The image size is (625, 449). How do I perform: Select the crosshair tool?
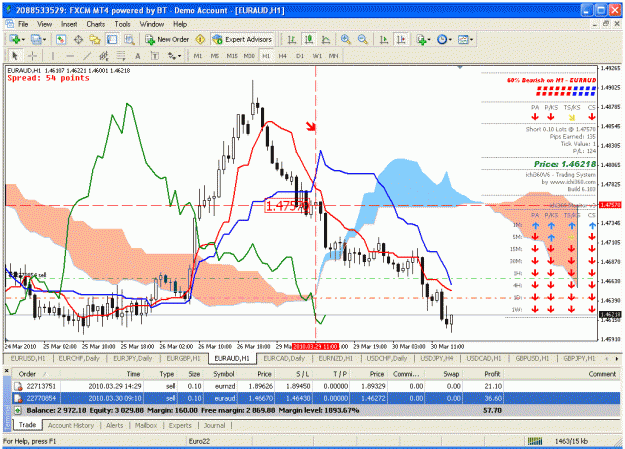tap(32, 56)
